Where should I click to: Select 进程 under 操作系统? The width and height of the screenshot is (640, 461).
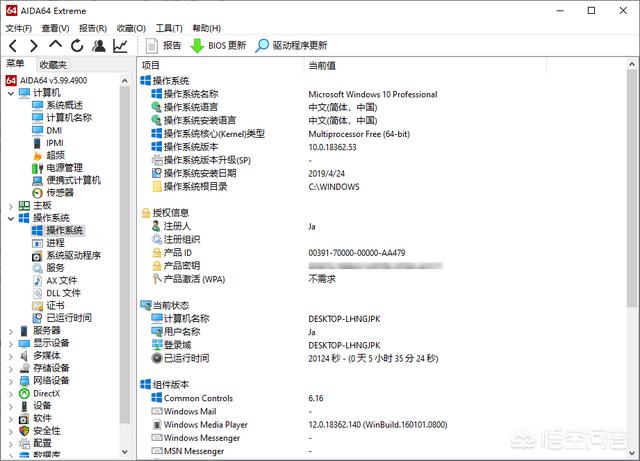tap(48, 243)
